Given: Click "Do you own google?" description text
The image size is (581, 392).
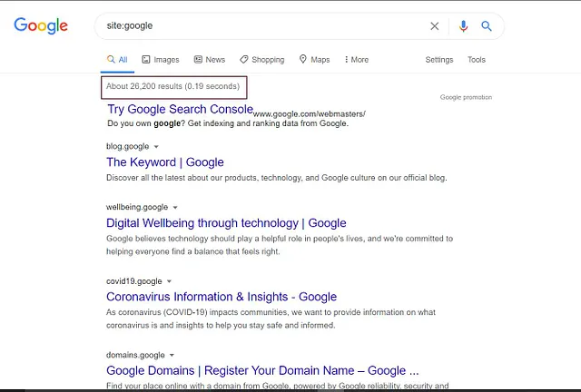Looking at the screenshot, I should point(228,123).
